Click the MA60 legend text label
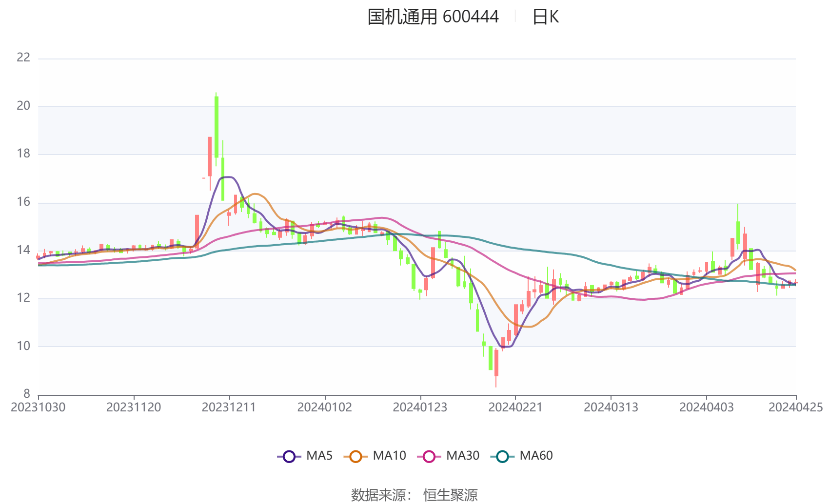Viewport: 829px width, 504px height. click(536, 456)
